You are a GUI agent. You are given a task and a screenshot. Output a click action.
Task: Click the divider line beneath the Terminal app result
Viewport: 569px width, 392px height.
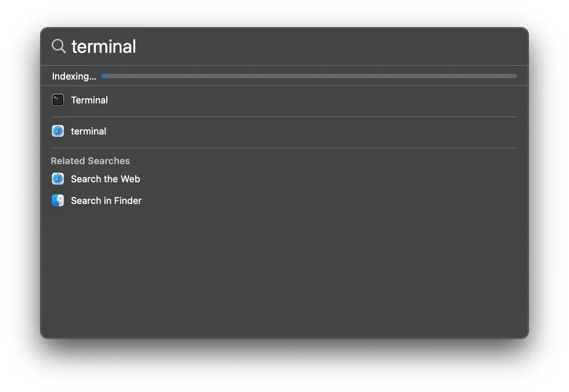[284, 117]
